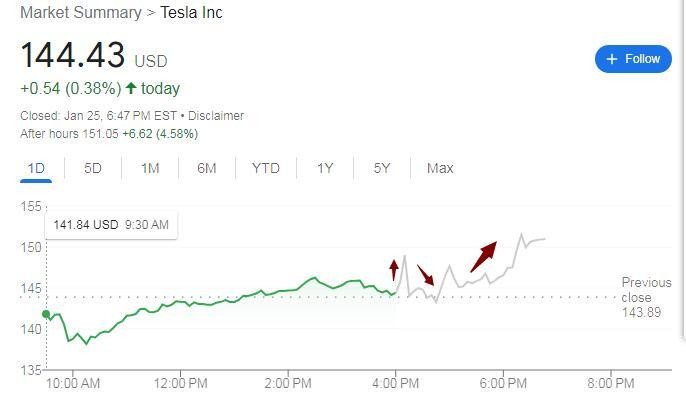The height and width of the screenshot is (411, 686).
Task: Open the 6M chart range
Action: pyautogui.click(x=207, y=168)
